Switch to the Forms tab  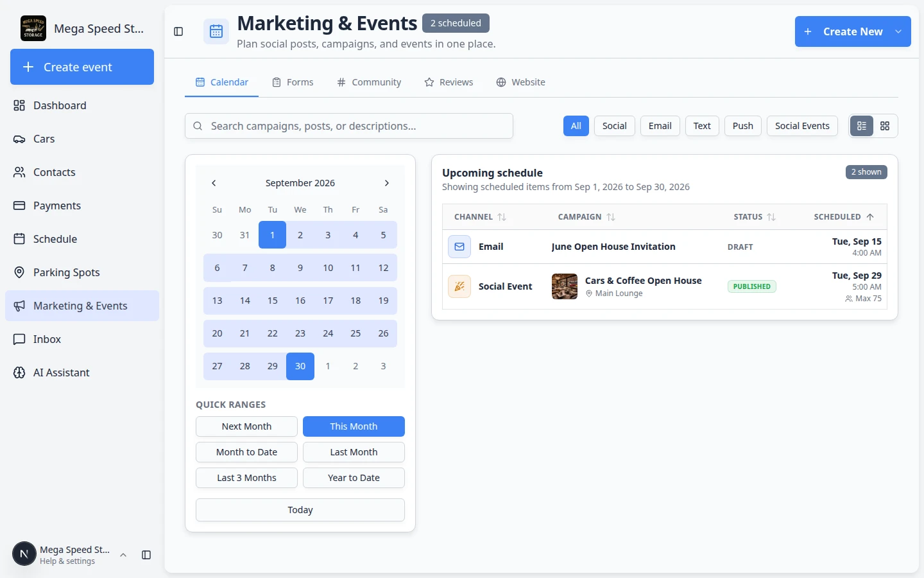(293, 82)
